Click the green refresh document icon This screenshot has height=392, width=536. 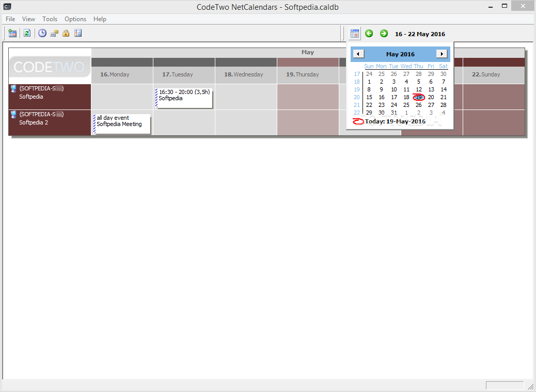coord(27,33)
